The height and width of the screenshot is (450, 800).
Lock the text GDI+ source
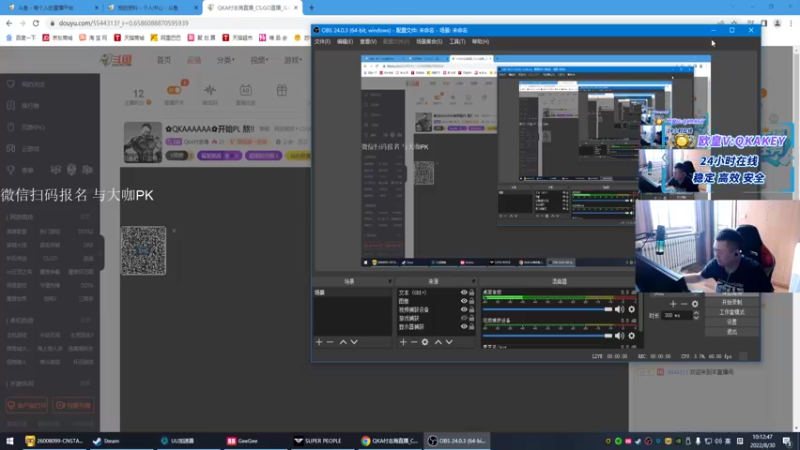click(471, 293)
